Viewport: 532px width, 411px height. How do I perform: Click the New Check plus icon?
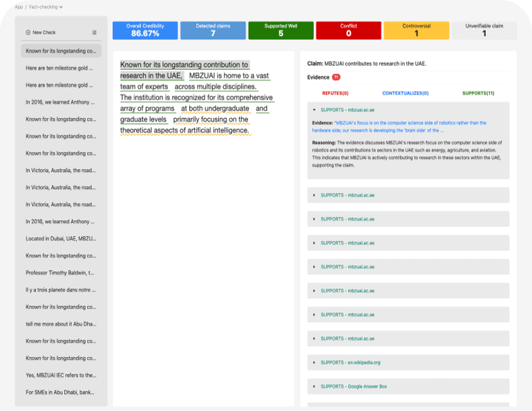(28, 32)
